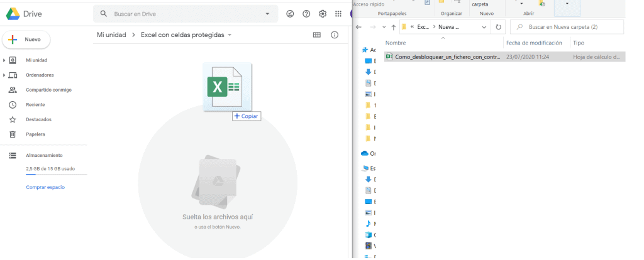Click the address bar folder icon
This screenshot has height=260, width=644.
[x=404, y=27]
